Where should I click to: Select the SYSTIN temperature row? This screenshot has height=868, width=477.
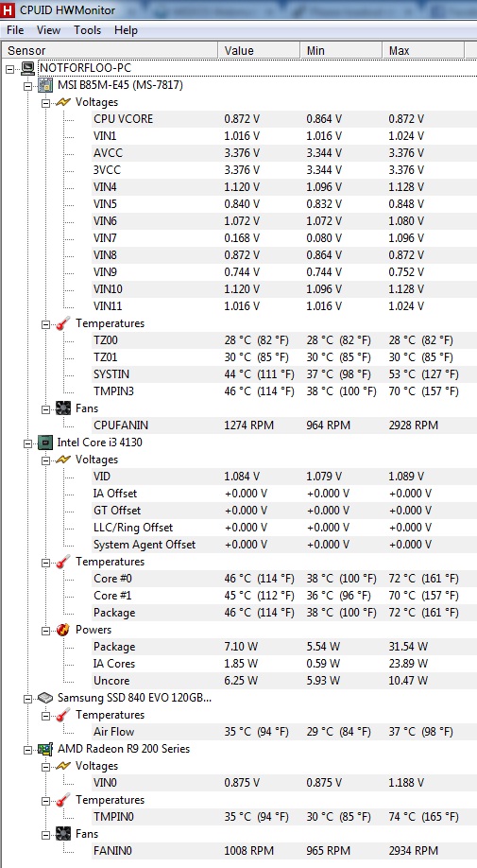(284, 374)
